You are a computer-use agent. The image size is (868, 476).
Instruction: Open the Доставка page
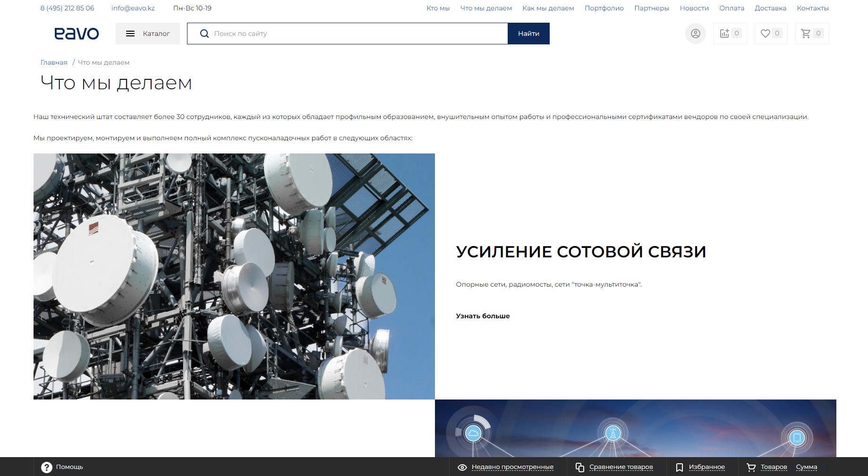click(x=770, y=8)
